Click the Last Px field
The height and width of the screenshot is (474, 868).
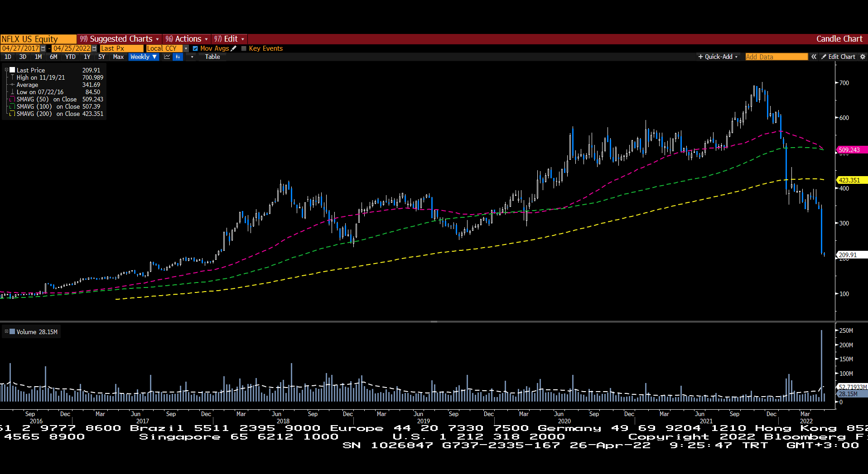121,48
